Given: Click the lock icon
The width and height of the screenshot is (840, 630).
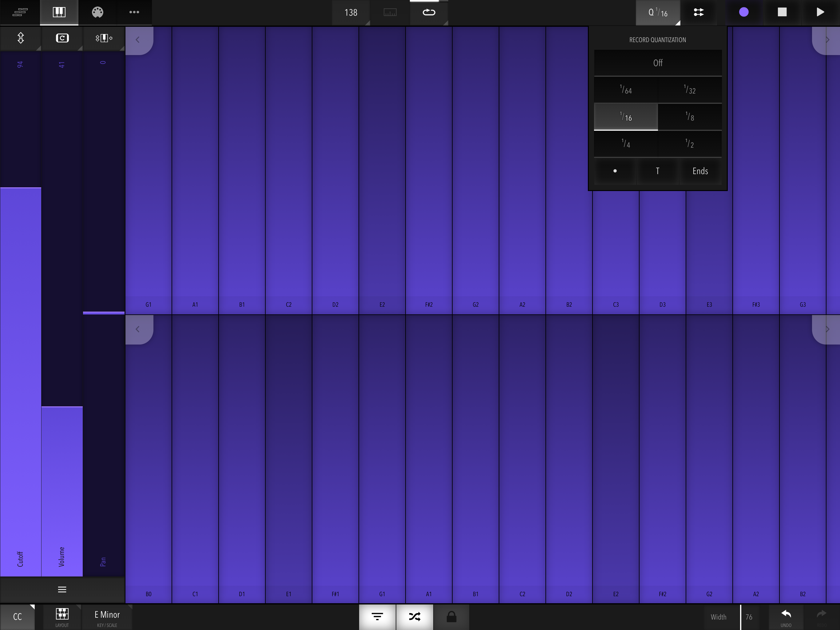Looking at the screenshot, I should (x=451, y=617).
